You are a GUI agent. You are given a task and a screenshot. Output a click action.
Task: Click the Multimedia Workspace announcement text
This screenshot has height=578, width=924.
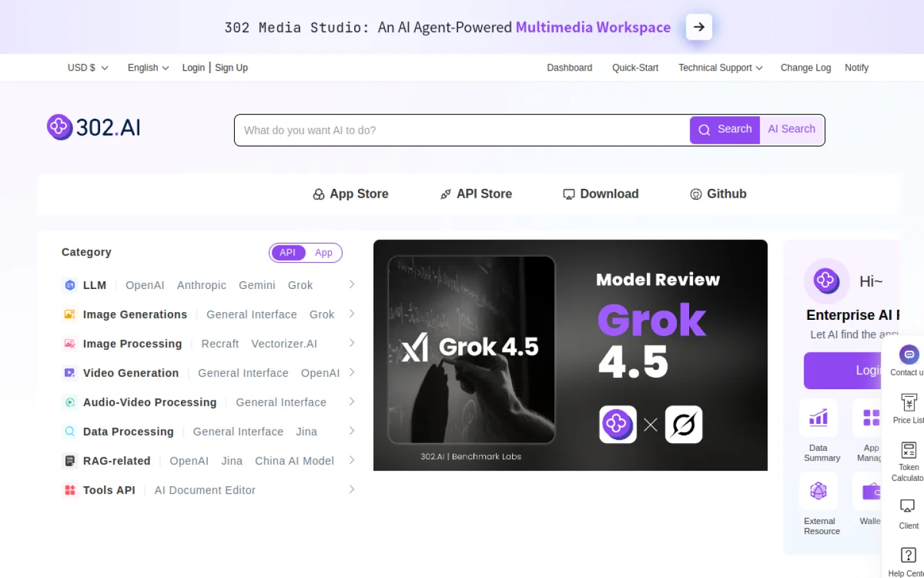pos(593,27)
